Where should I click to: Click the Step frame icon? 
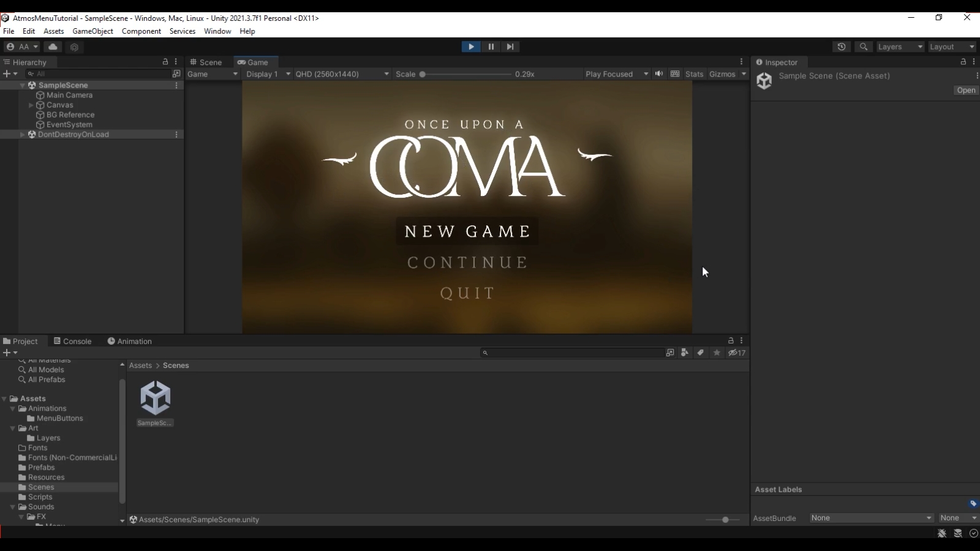511,47
